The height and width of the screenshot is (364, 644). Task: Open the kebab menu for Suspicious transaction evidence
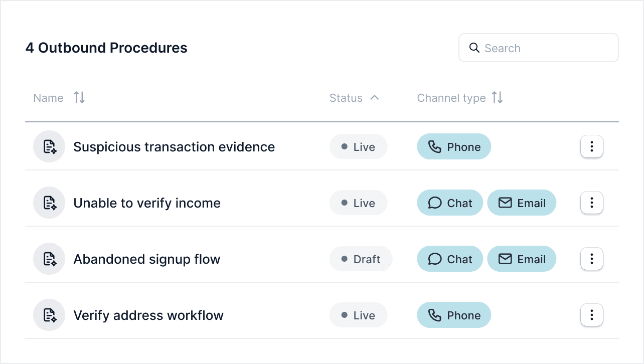pos(592,146)
